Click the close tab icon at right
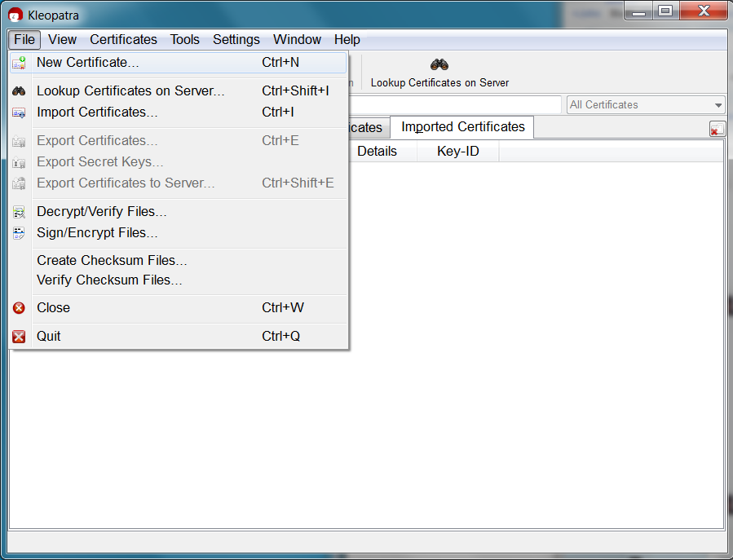This screenshot has height=560, width=733. pos(717,129)
